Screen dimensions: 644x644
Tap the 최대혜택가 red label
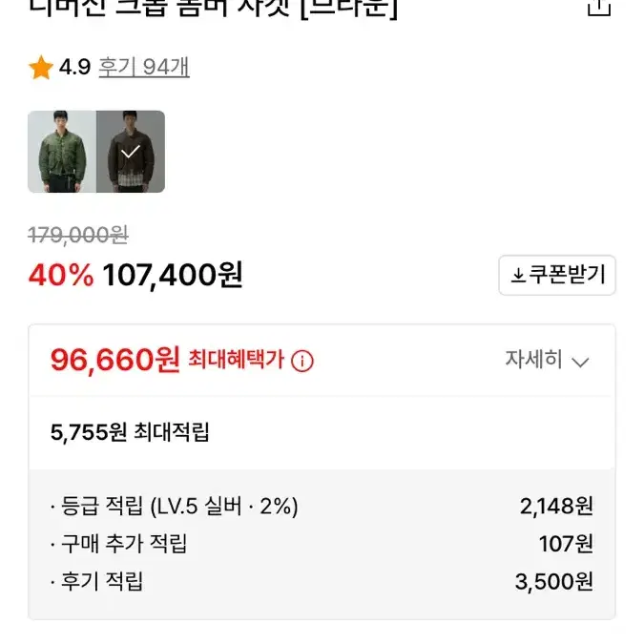coord(237,360)
